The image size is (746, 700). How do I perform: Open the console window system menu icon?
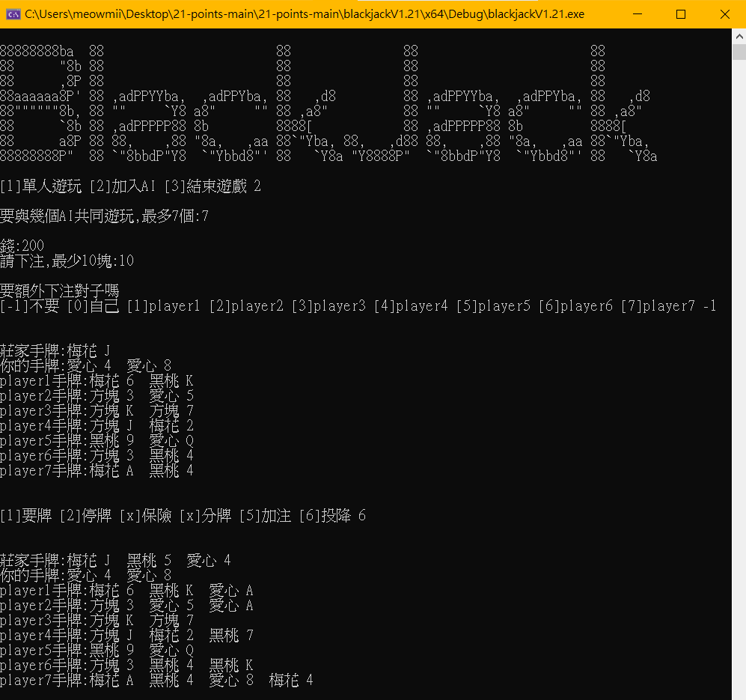[x=11, y=13]
